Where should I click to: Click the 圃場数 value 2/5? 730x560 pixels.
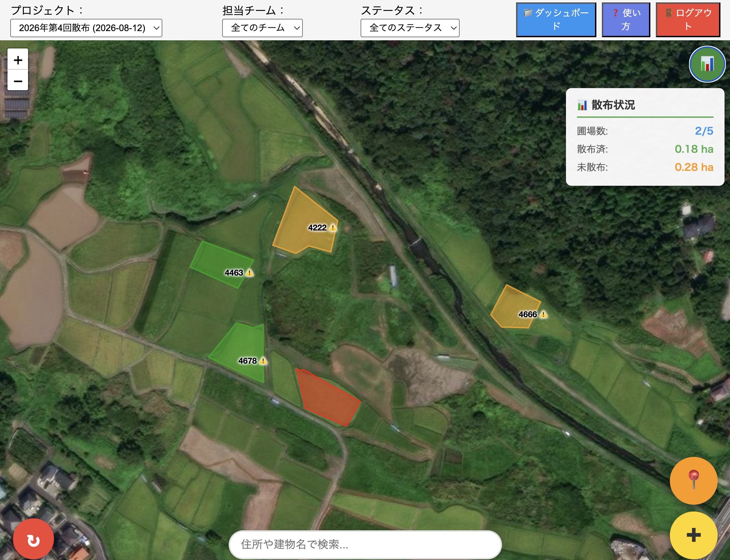point(704,131)
